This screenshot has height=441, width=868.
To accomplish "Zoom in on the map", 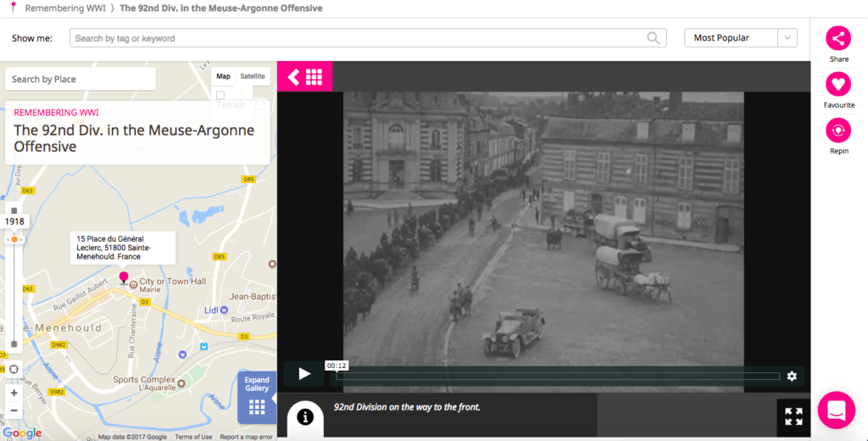I will pos(14,393).
